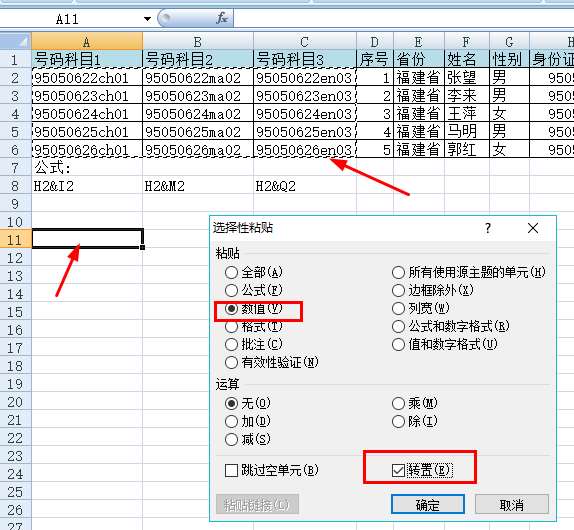Select the 格式(T) paste option
This screenshot has width=574, height=530.
coord(254,326)
